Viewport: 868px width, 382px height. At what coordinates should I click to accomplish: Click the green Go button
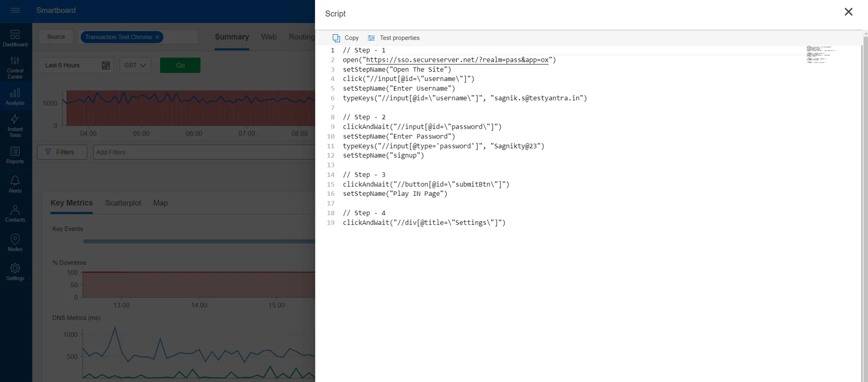[x=180, y=65]
